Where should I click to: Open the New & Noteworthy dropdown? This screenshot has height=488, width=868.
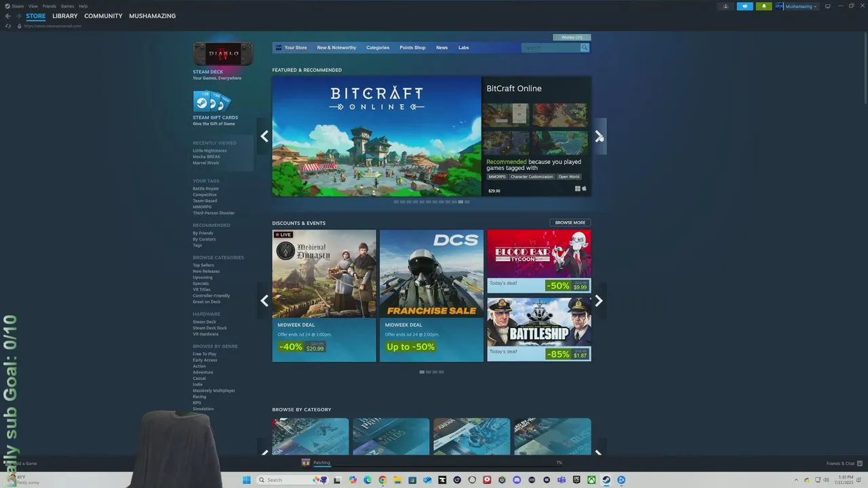click(x=336, y=47)
